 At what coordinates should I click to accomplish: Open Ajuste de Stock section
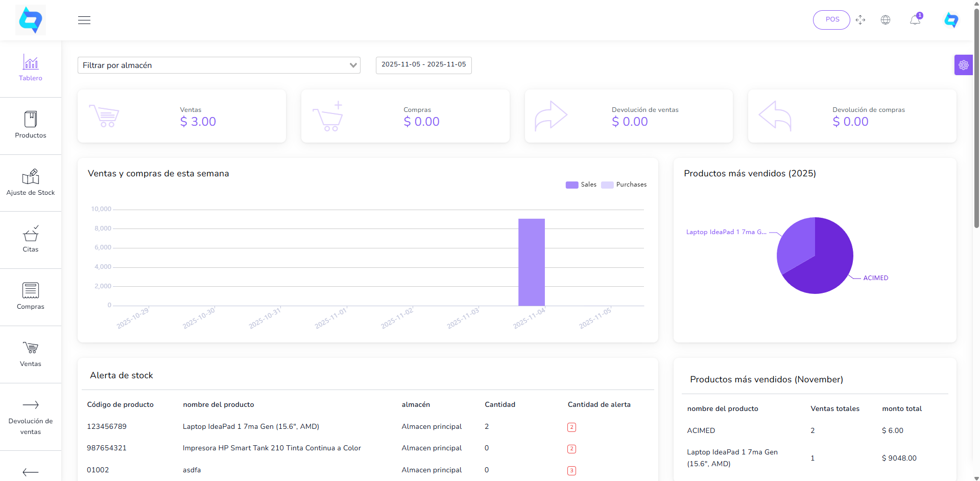click(x=31, y=182)
